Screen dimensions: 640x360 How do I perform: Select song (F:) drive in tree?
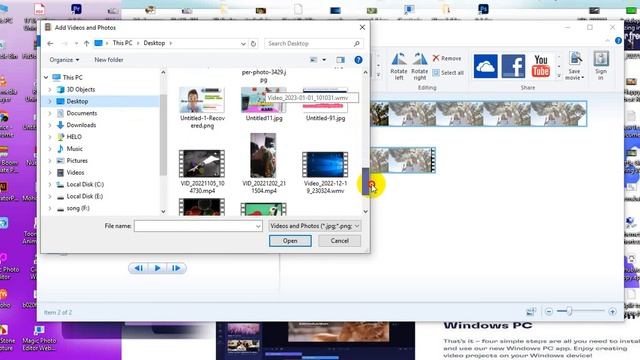pyautogui.click(x=78, y=208)
